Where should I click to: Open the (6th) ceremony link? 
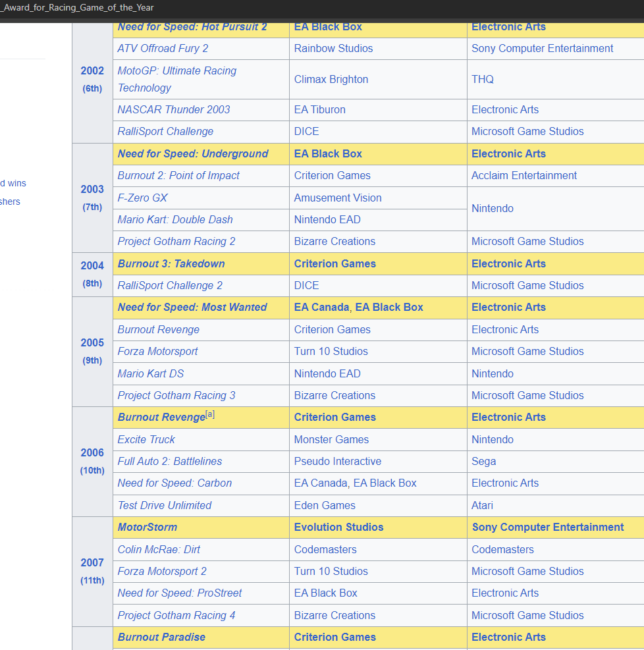pos(92,89)
